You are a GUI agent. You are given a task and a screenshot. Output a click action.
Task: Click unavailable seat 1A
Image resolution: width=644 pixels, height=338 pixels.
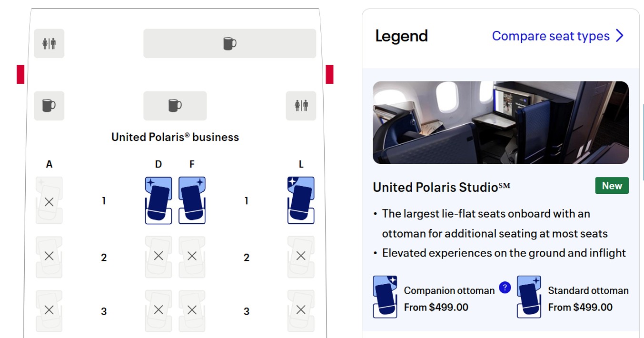[49, 201]
